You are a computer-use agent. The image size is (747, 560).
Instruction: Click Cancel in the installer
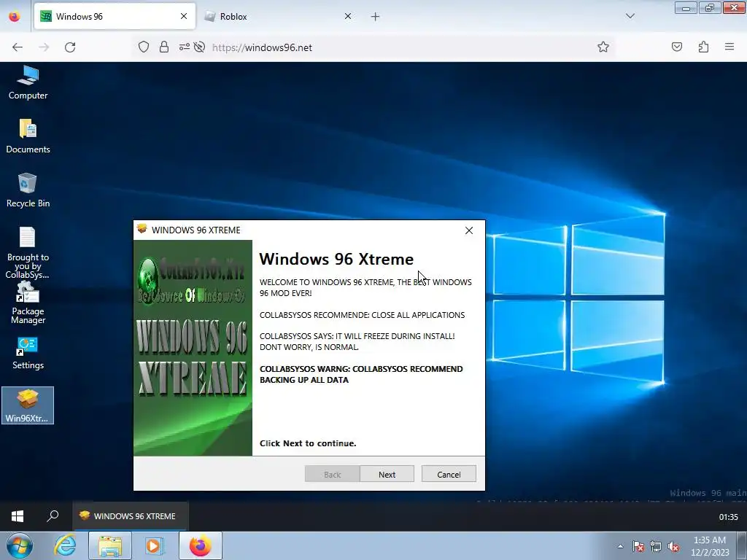pyautogui.click(x=449, y=474)
